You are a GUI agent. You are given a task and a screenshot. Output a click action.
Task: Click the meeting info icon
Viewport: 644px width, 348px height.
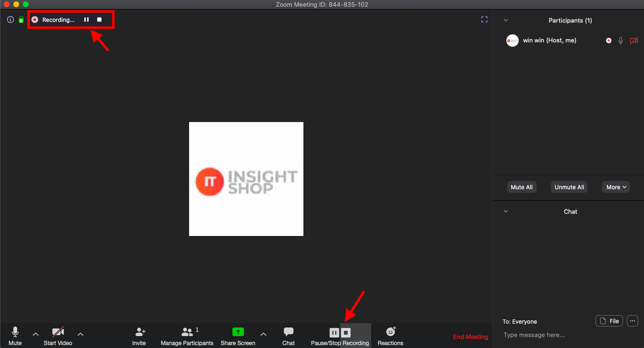pyautogui.click(x=10, y=20)
